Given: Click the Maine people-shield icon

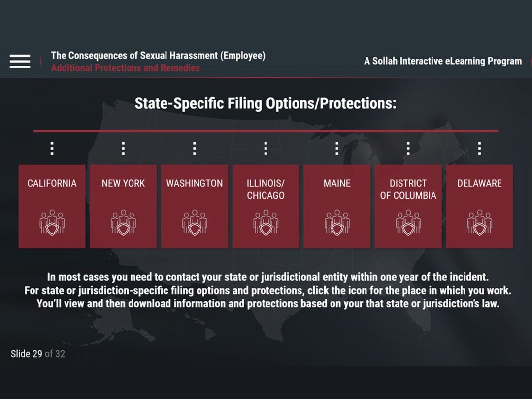Looking at the screenshot, I should point(337,222).
